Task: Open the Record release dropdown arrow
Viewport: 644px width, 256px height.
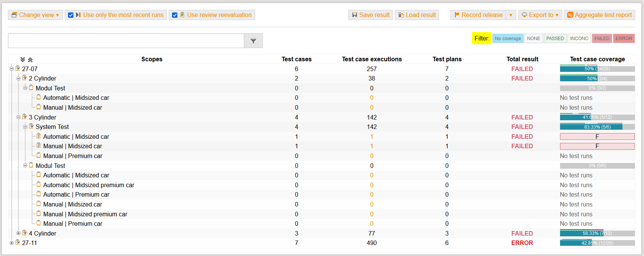Action: [511, 15]
